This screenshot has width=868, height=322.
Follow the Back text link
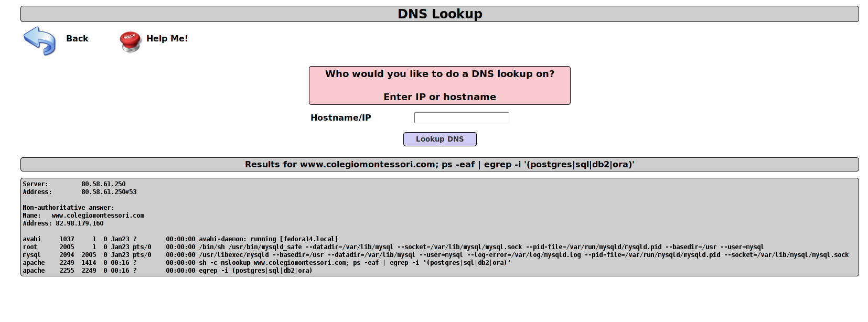[77, 39]
